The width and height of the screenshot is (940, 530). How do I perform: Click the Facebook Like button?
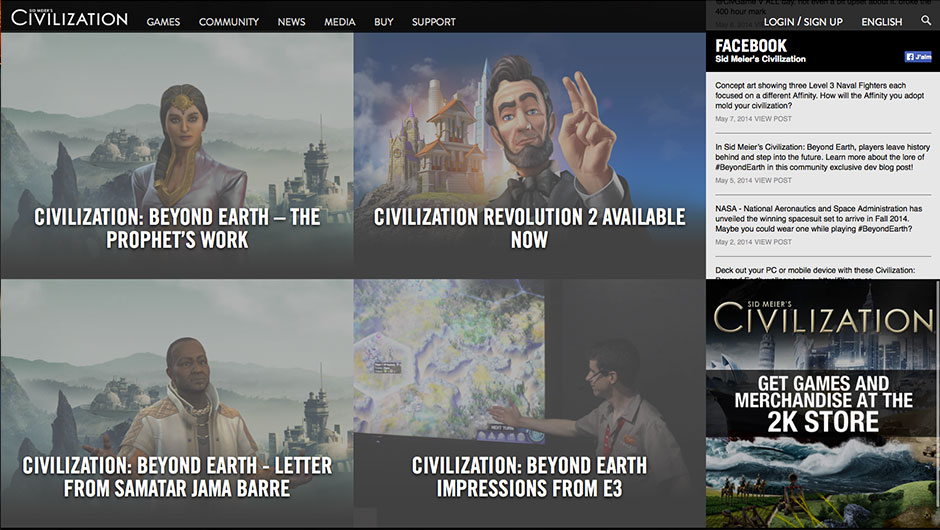point(918,56)
